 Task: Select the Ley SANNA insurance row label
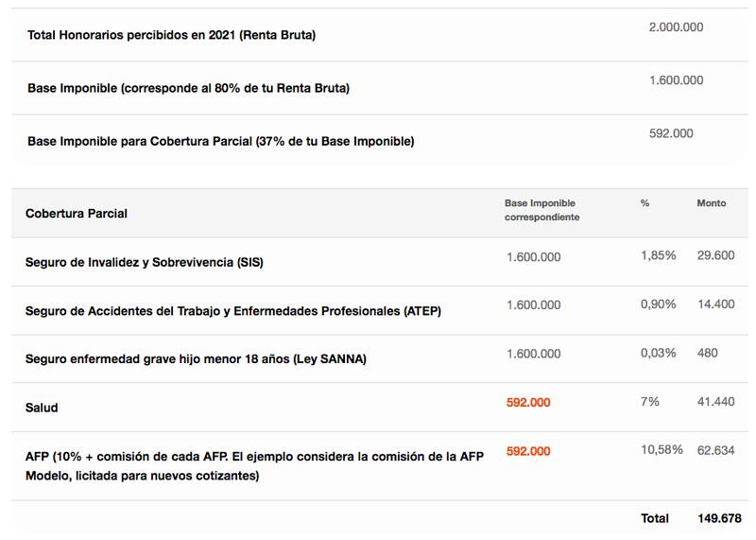click(x=196, y=359)
